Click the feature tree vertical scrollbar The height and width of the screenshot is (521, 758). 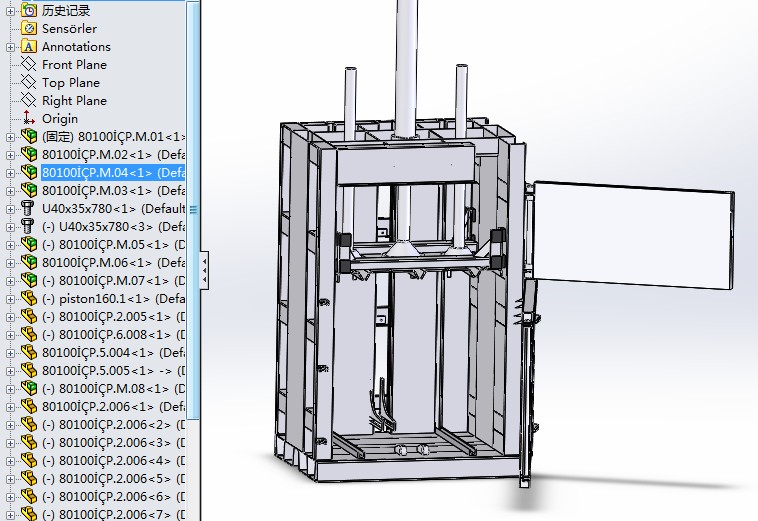pos(193,210)
